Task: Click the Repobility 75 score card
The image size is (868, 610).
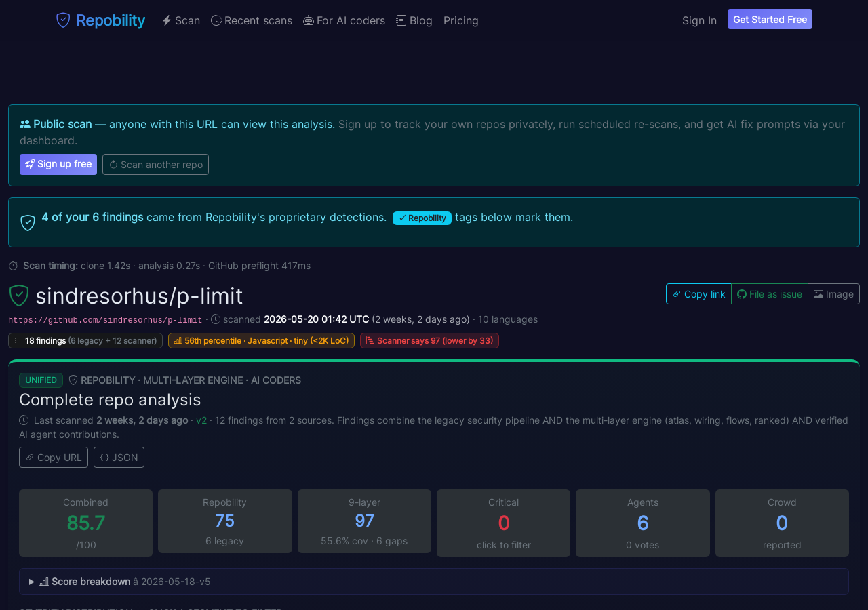Action: [224, 521]
